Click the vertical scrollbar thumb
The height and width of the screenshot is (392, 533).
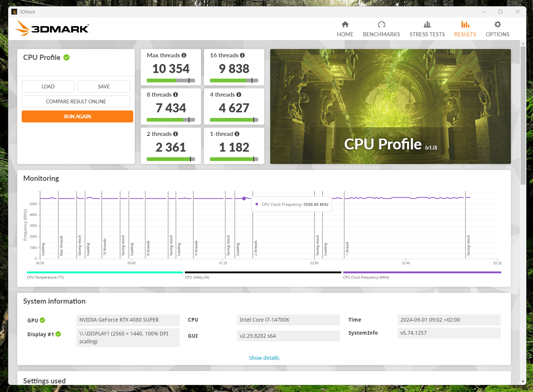(523, 115)
